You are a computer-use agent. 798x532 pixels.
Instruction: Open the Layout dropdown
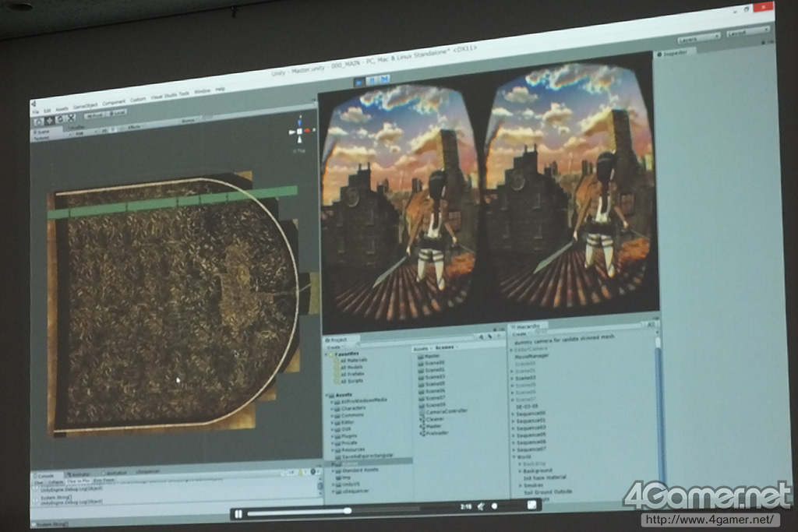[749, 31]
